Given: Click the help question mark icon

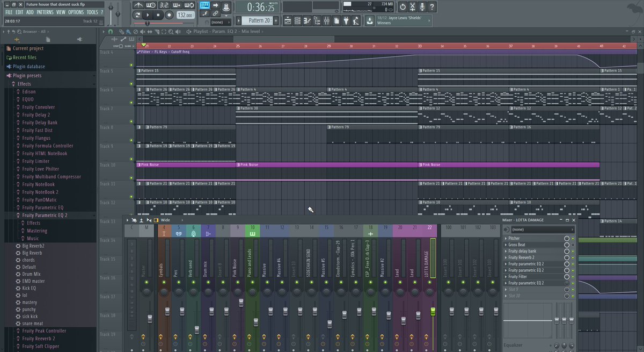Looking at the screenshot, I should pyautogui.click(x=432, y=8).
